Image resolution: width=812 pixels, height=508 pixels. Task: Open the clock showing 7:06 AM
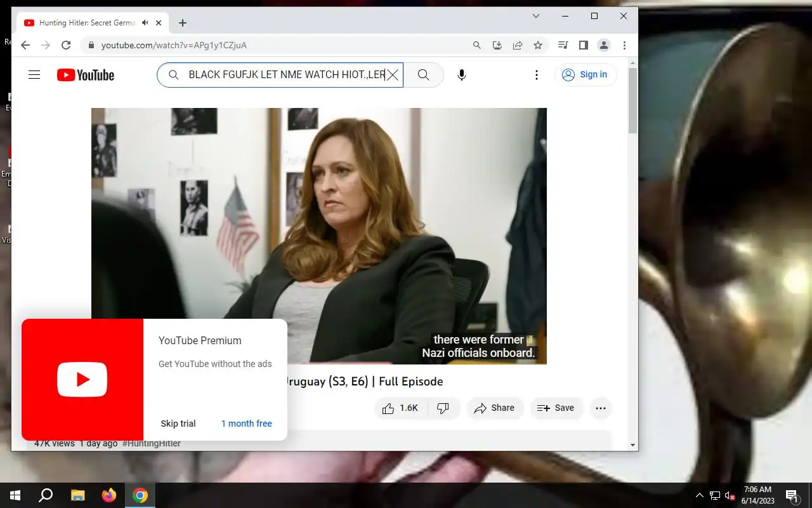click(758, 495)
